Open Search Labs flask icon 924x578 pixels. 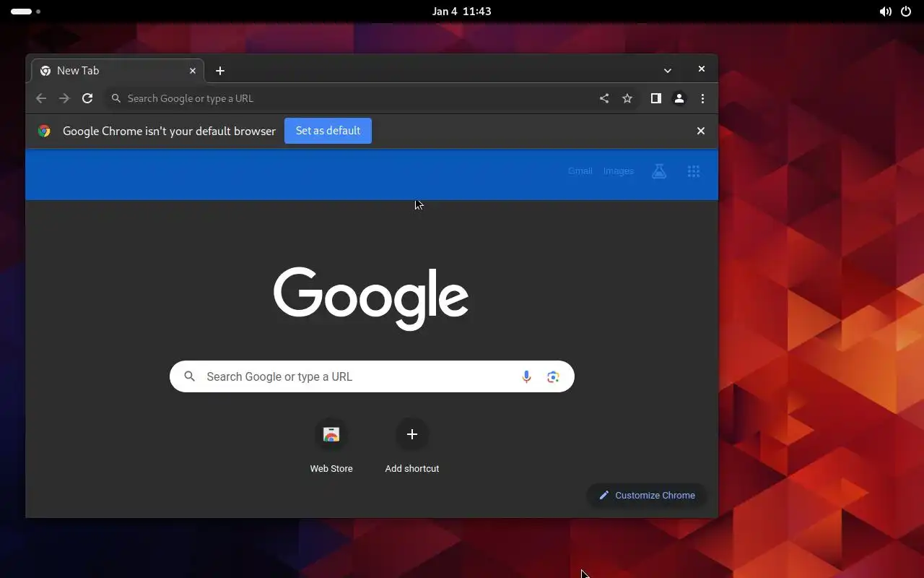tap(658, 171)
